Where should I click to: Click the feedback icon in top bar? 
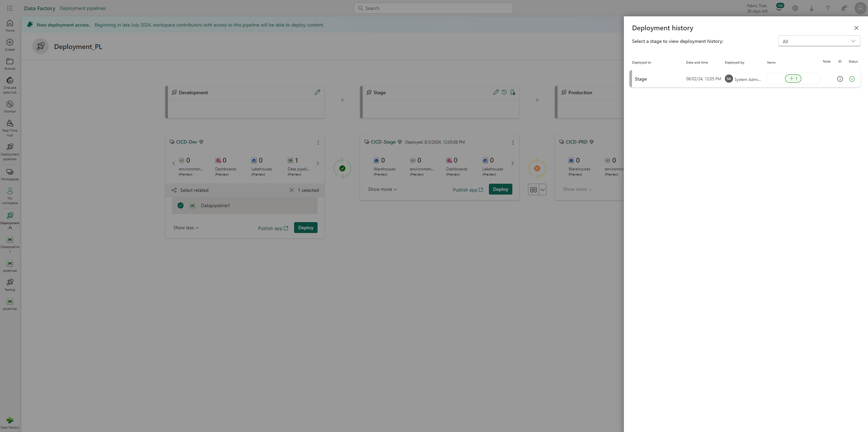coord(844,8)
